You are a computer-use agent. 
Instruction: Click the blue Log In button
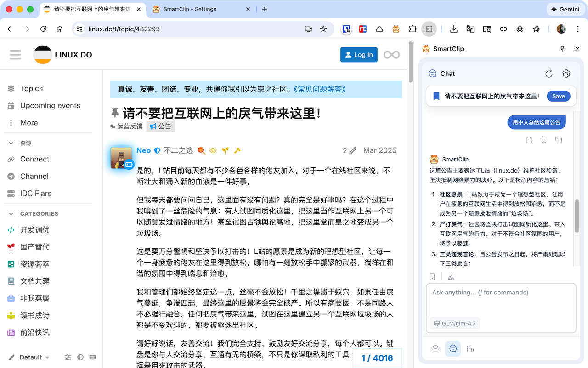[x=359, y=55]
